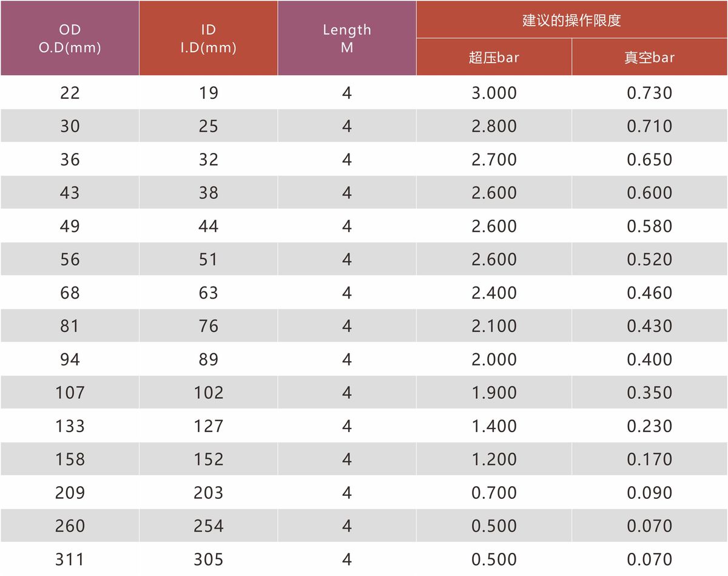The width and height of the screenshot is (728, 576).
Task: Select OD value 36
Action: tap(70, 160)
